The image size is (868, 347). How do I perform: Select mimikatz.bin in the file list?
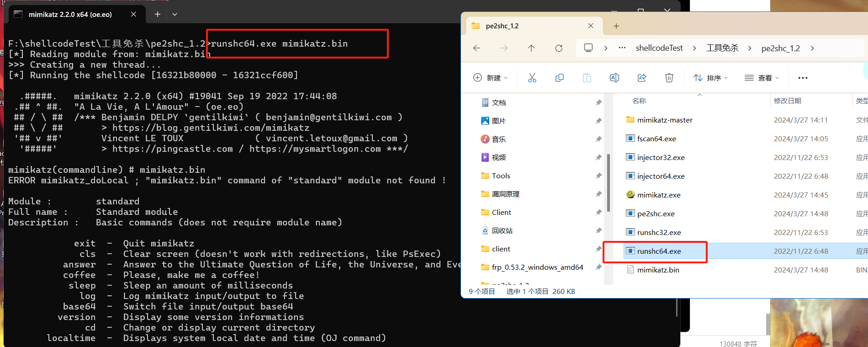658,270
